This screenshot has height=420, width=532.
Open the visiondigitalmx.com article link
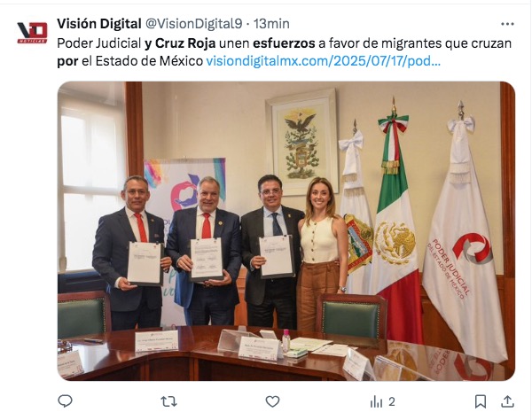coord(324,61)
